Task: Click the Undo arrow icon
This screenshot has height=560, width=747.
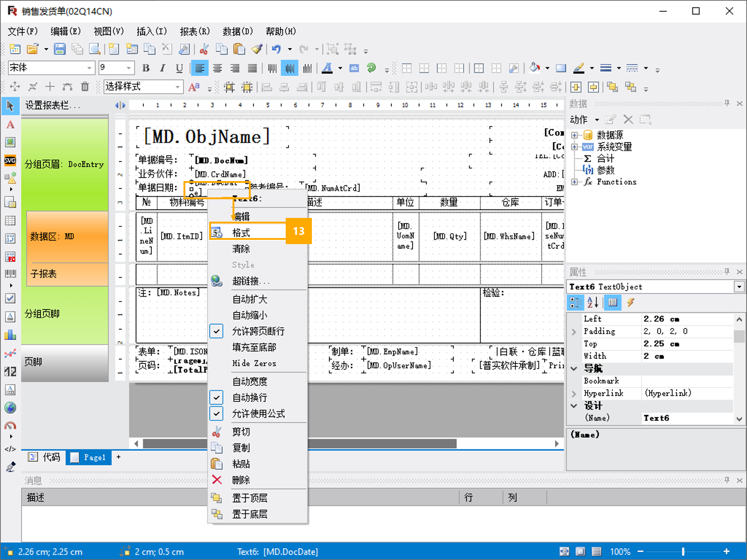Action: 276,49
